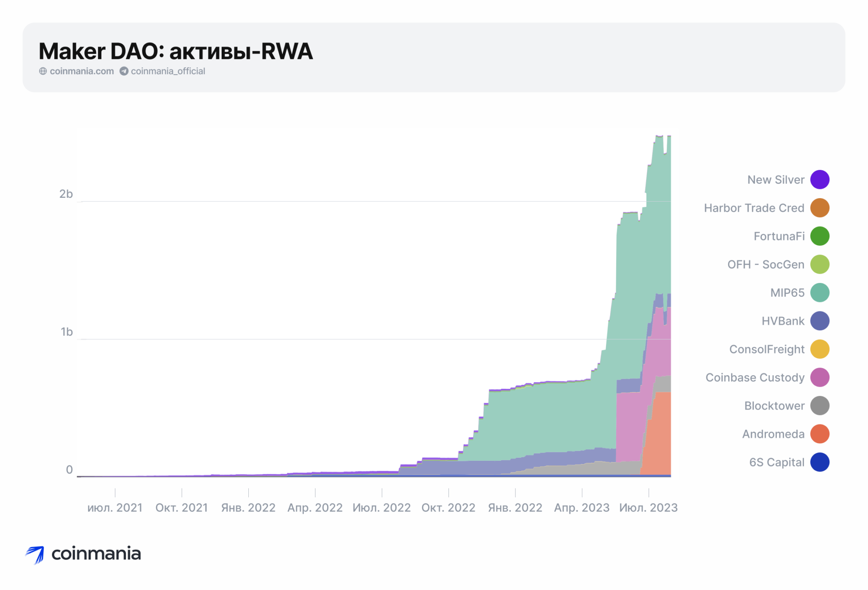The image size is (868, 590).
Task: Click the MIP65 teal legend swatch
Action: point(820,293)
